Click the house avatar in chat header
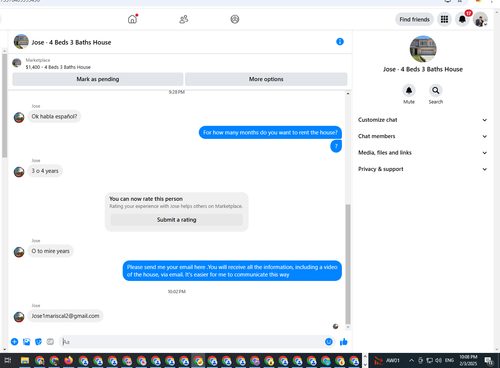The width and height of the screenshot is (500, 368). click(x=21, y=42)
